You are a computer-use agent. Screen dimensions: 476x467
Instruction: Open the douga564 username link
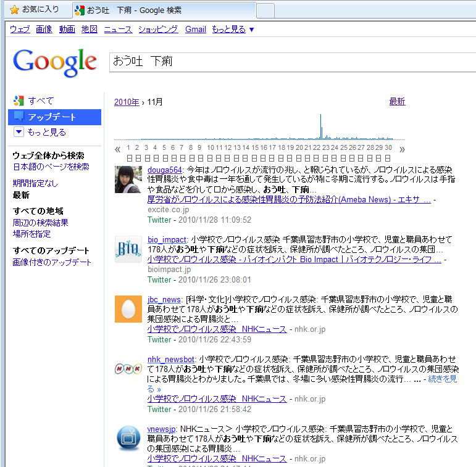[165, 170]
